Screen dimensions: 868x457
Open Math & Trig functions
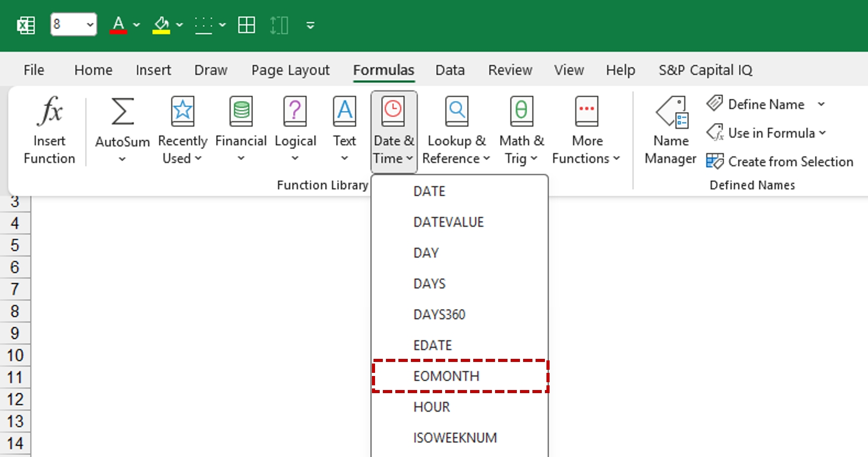tap(522, 130)
